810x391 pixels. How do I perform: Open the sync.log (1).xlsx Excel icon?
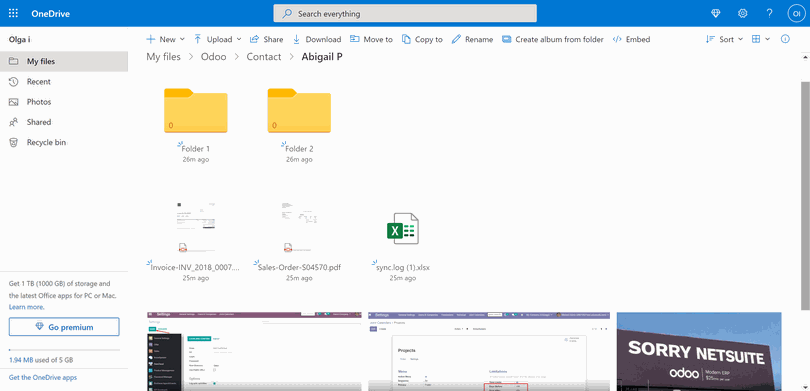point(402,229)
